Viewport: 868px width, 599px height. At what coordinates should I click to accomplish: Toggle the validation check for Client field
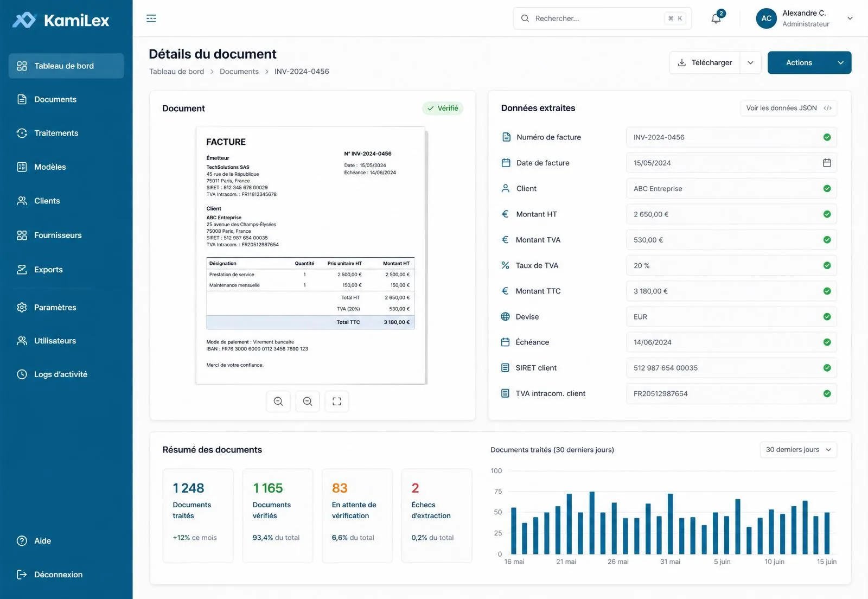click(x=827, y=189)
